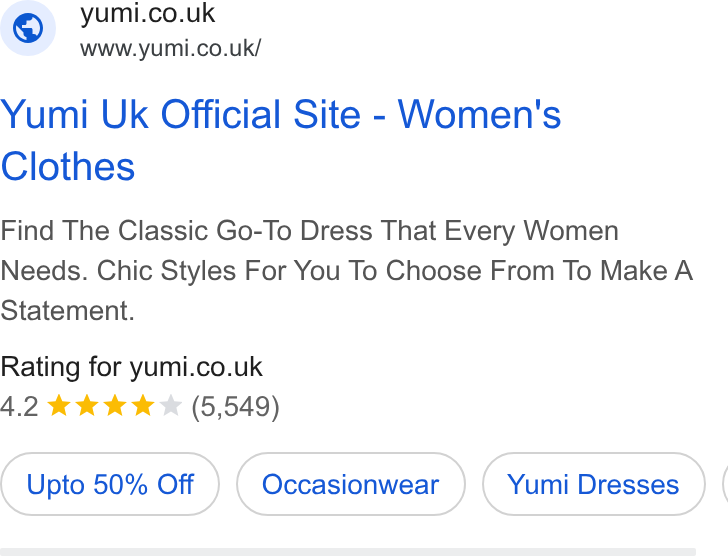Click the fourth gold rating star
Viewport: 728px width, 556px height.
(143, 406)
